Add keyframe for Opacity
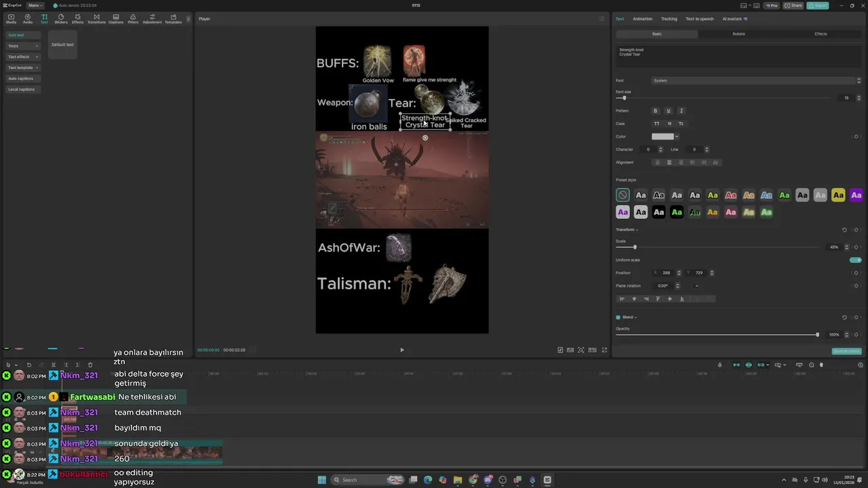The width and height of the screenshot is (868, 488). click(856, 334)
